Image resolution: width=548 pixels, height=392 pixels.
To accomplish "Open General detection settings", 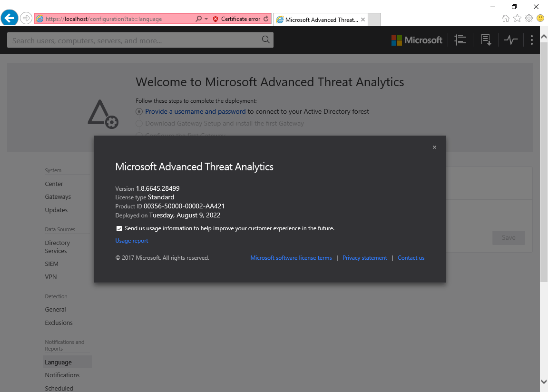I will point(55,310).
